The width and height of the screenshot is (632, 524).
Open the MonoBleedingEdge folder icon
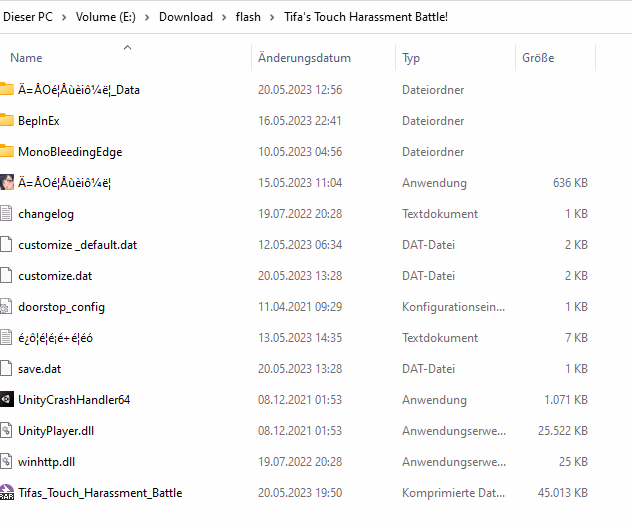tap(6, 151)
